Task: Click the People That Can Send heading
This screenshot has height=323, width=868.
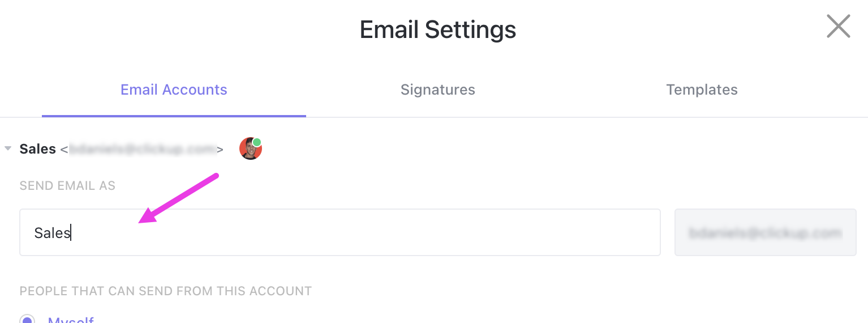Action: point(165,291)
